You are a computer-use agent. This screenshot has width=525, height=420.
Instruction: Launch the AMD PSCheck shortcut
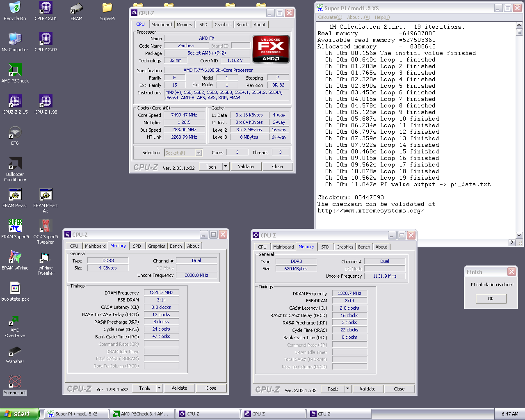15,73
